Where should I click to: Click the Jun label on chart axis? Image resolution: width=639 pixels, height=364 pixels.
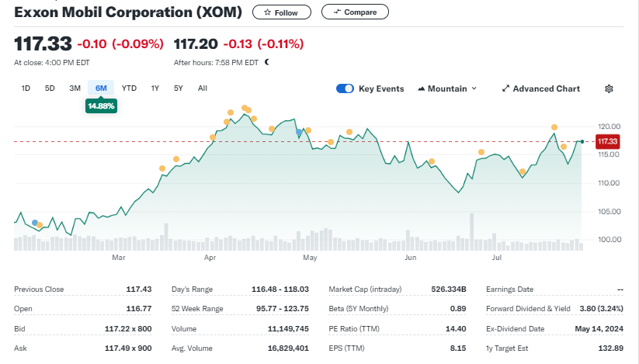click(410, 258)
